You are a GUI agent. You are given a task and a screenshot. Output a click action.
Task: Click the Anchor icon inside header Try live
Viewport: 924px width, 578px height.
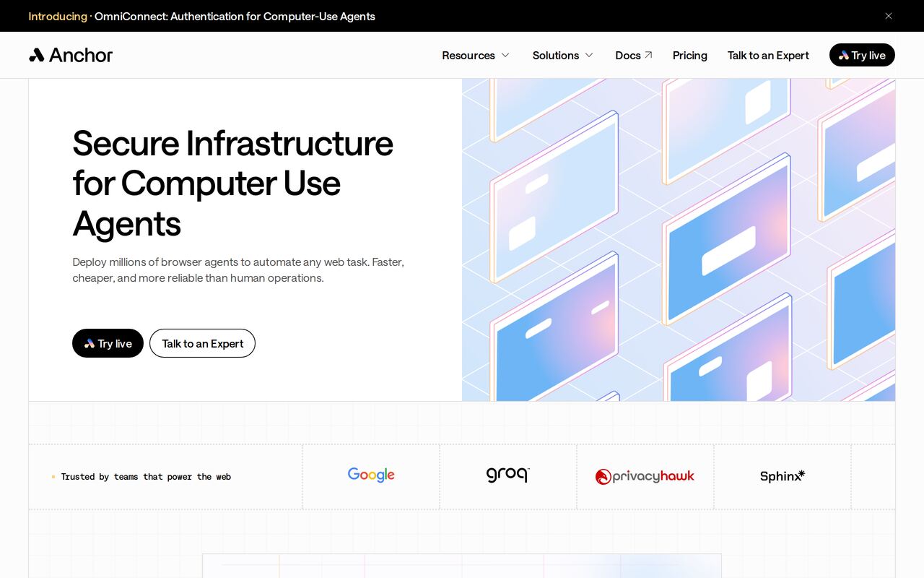[843, 55]
